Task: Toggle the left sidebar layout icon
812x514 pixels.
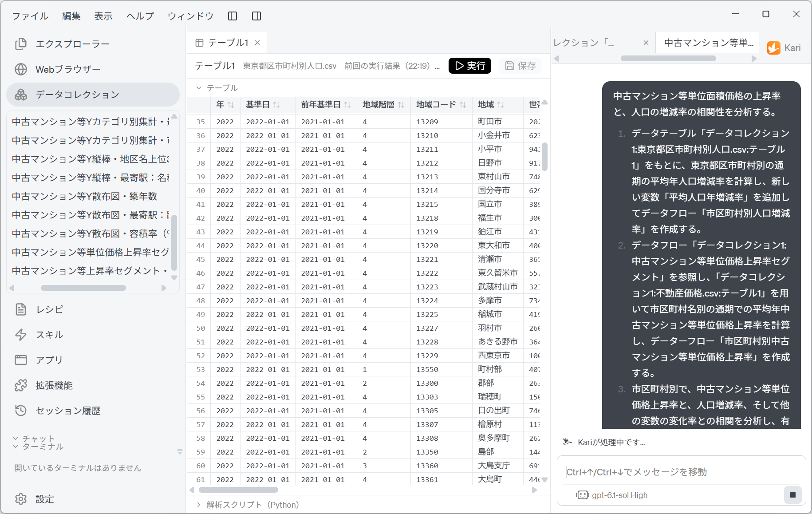Action: [233, 16]
